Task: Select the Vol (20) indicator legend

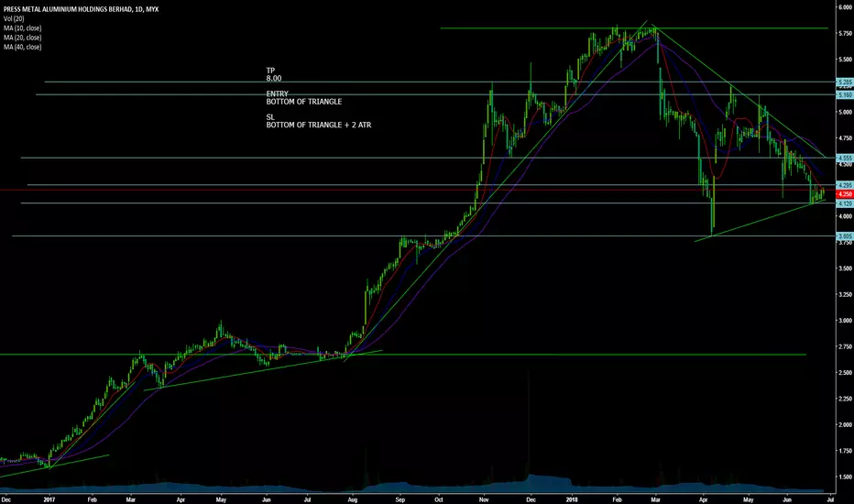Action: pos(14,18)
